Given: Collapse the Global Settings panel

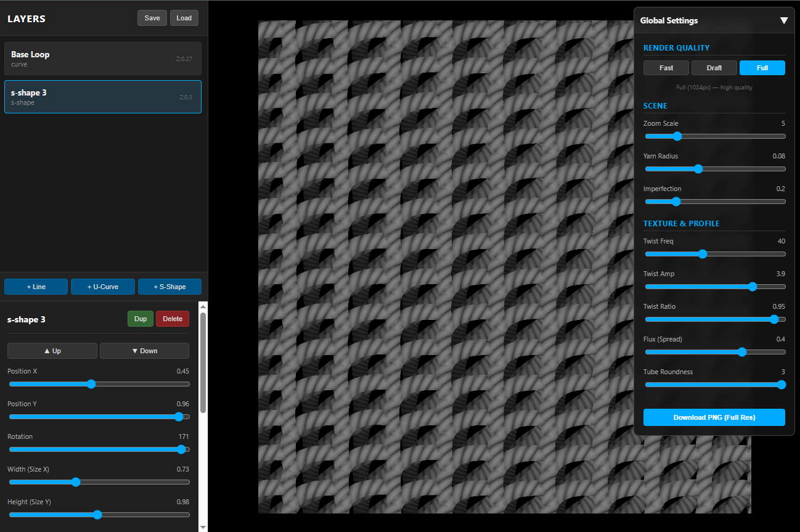Looking at the screenshot, I should pos(784,20).
